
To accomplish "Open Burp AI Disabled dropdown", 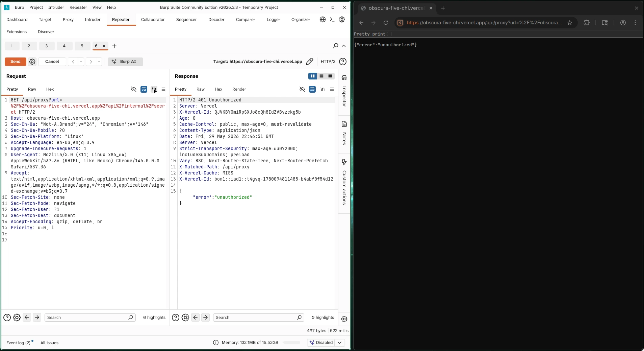I will point(326,343).
